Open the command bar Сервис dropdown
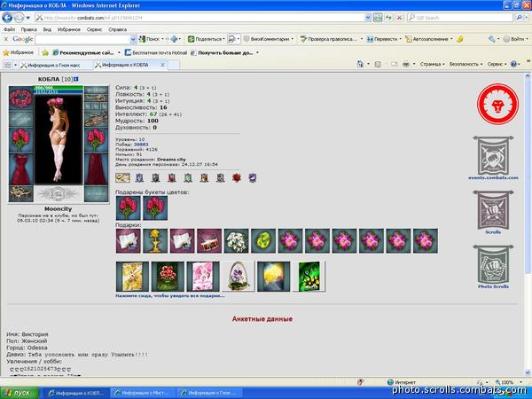The width and height of the screenshot is (532, 399). 497,64
